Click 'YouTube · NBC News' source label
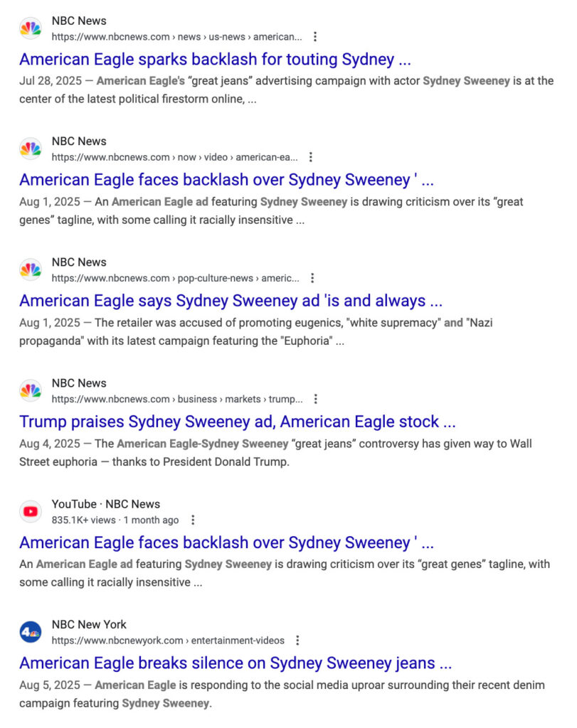This screenshot has width=577, height=728. pyautogui.click(x=105, y=504)
